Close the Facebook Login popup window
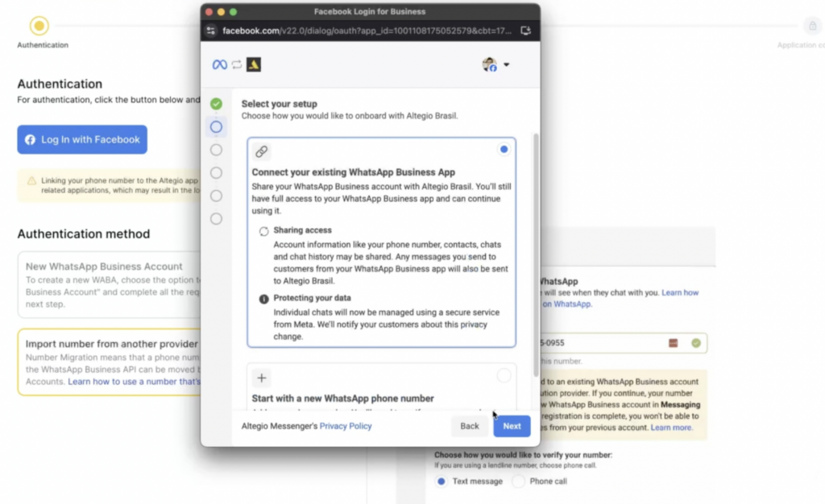 click(x=209, y=11)
